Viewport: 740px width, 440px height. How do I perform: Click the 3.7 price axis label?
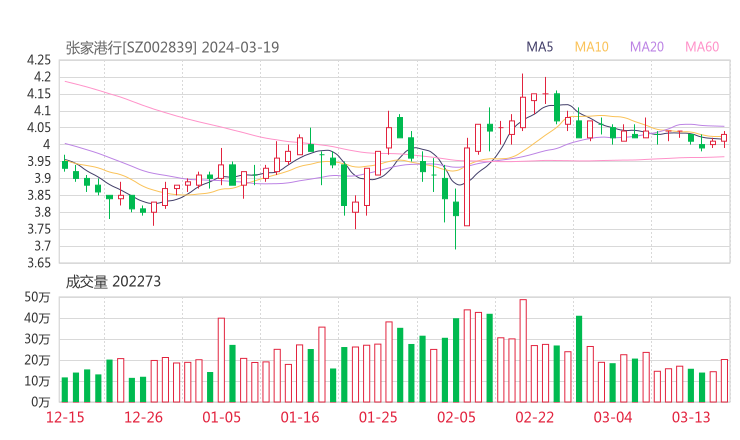42,246
